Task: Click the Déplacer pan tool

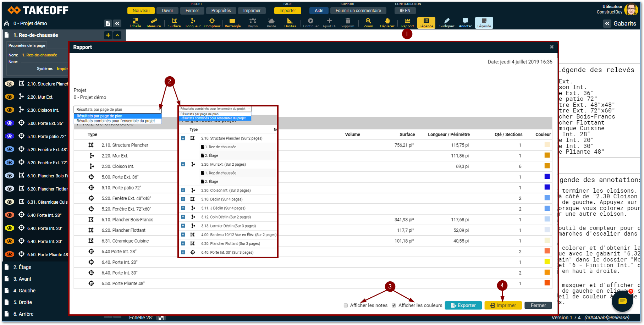Action: pyautogui.click(x=387, y=23)
